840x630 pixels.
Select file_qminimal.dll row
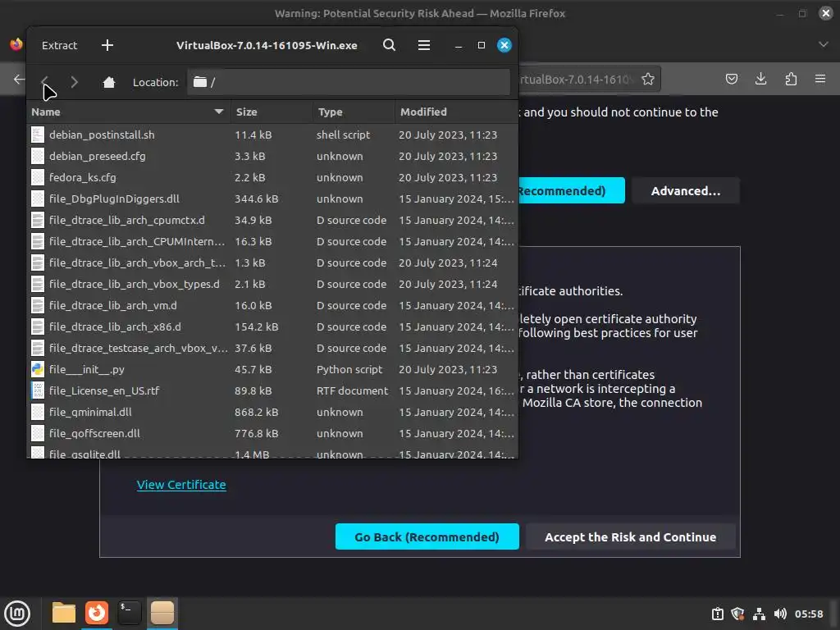(x=272, y=412)
